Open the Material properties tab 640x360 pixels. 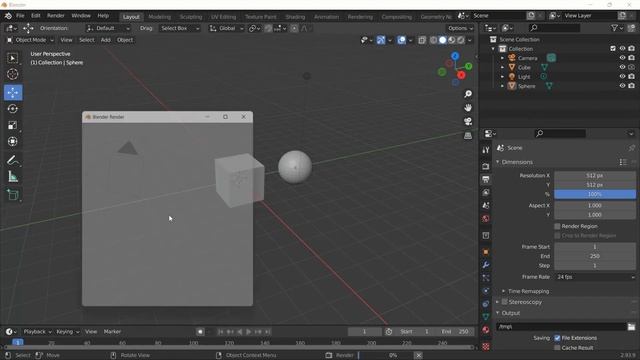pos(486,330)
